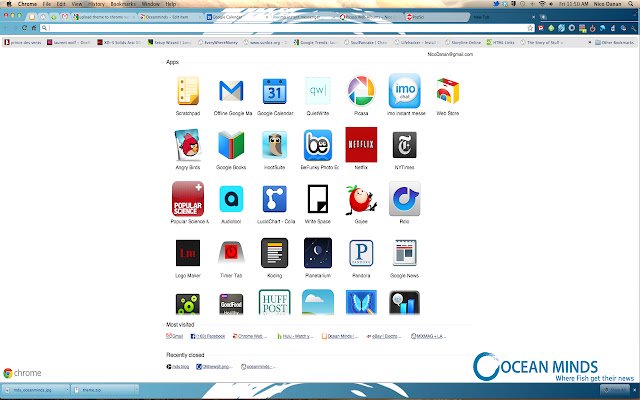Click the home button in toolbar
Screen dimensions: 640x400
(x=34, y=28)
